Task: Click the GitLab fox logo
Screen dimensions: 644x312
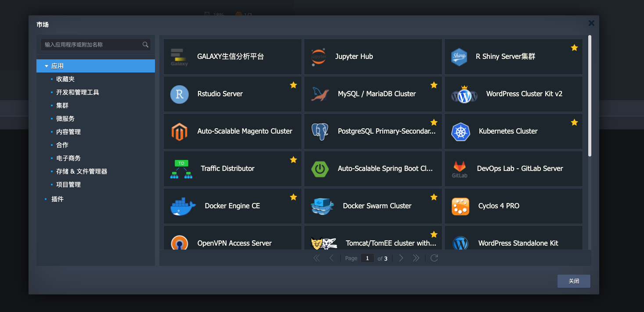Action: click(460, 169)
